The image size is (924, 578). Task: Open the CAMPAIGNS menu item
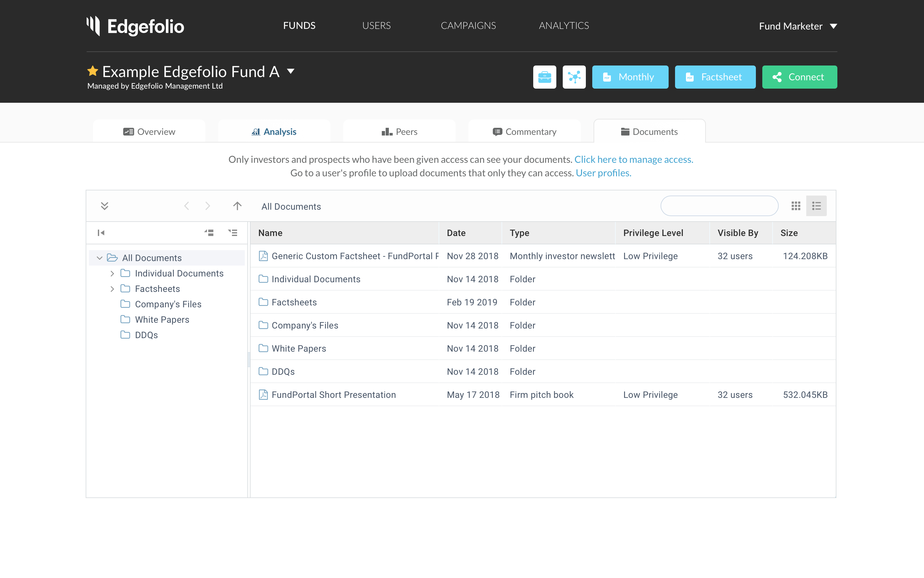[x=468, y=26]
